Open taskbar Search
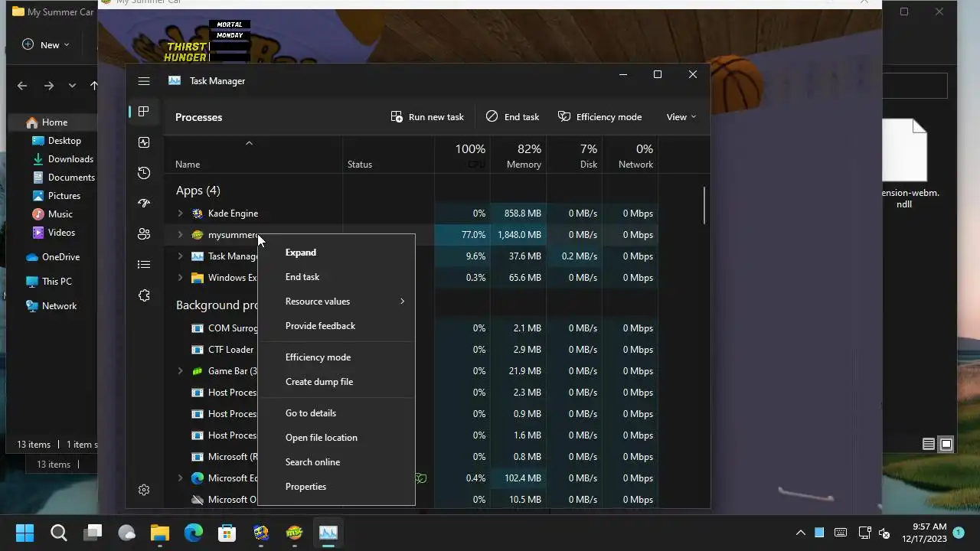 point(59,533)
